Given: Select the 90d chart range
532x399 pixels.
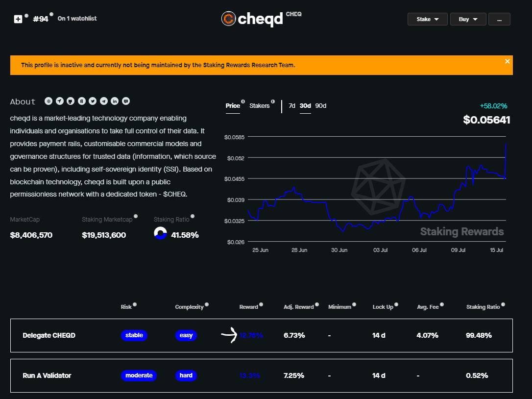Looking at the screenshot, I should pos(321,106).
